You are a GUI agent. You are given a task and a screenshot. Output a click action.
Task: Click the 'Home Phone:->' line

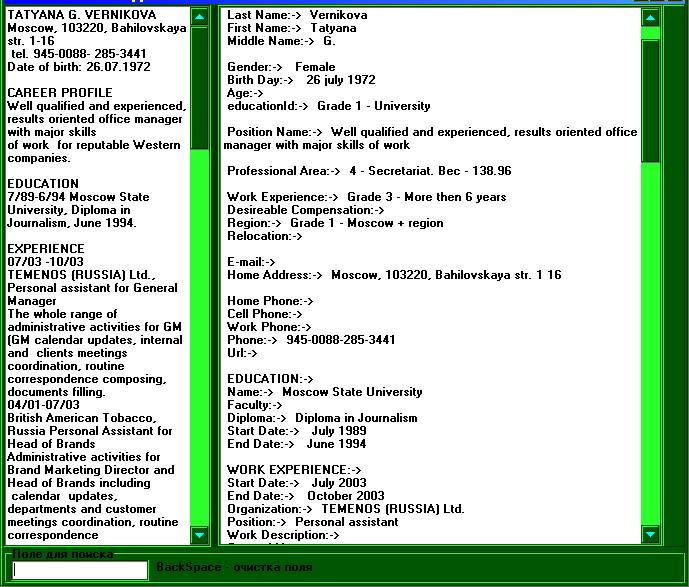[270, 301]
